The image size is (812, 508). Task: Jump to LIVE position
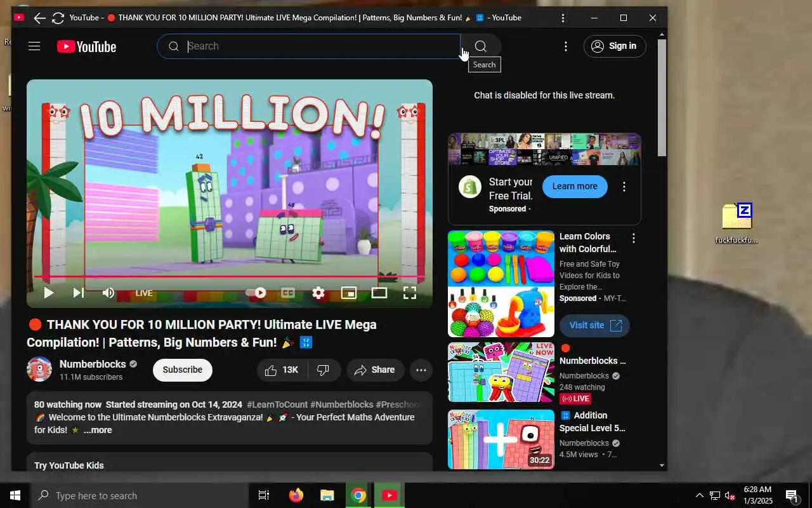click(144, 293)
